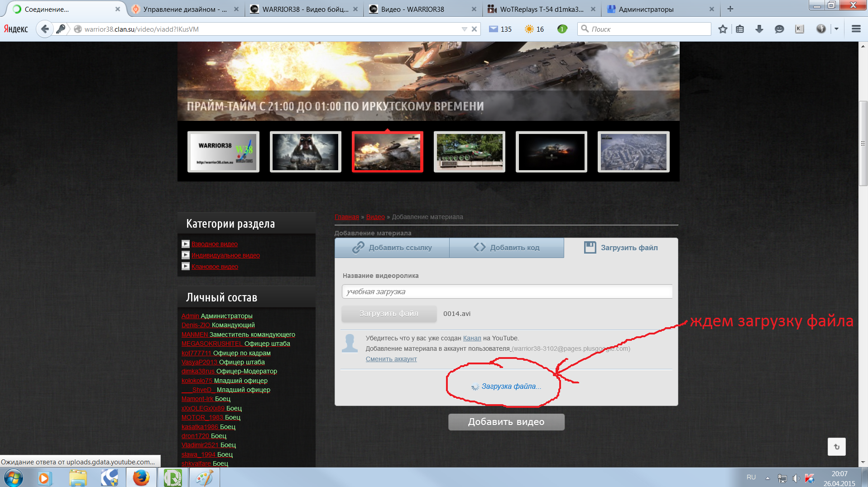Image resolution: width=868 pixels, height=487 pixels.
Task: Click the volume speaker tray icon
Action: coord(796,478)
